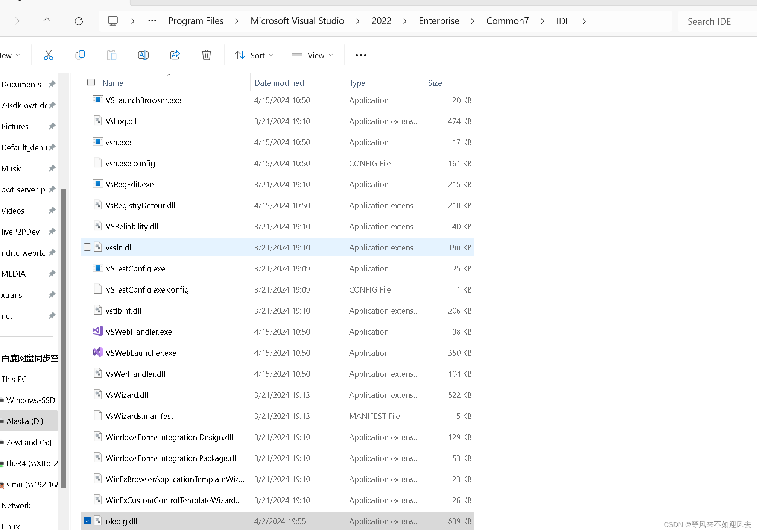757x532 pixels.
Task: Click the Delete icon to remove oledlg.dll
Action: pyautogui.click(x=206, y=55)
